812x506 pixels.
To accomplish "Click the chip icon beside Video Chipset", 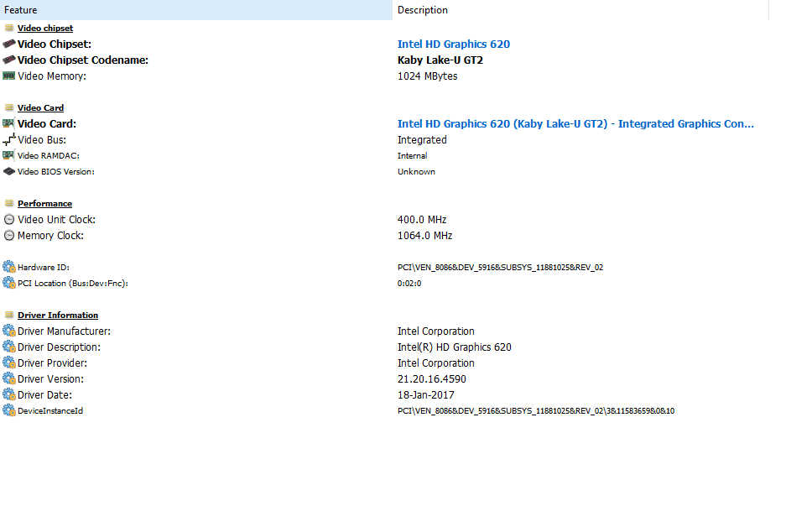I will 8,44.
